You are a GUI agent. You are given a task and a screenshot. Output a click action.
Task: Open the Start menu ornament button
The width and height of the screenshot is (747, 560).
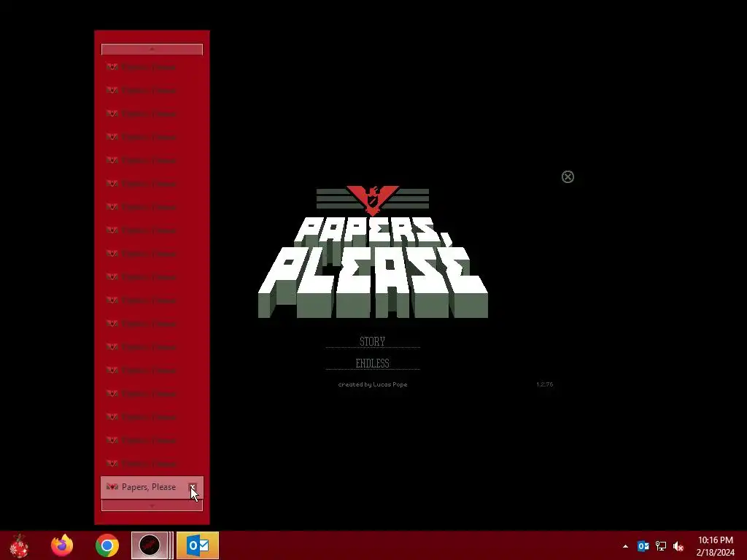pos(19,545)
